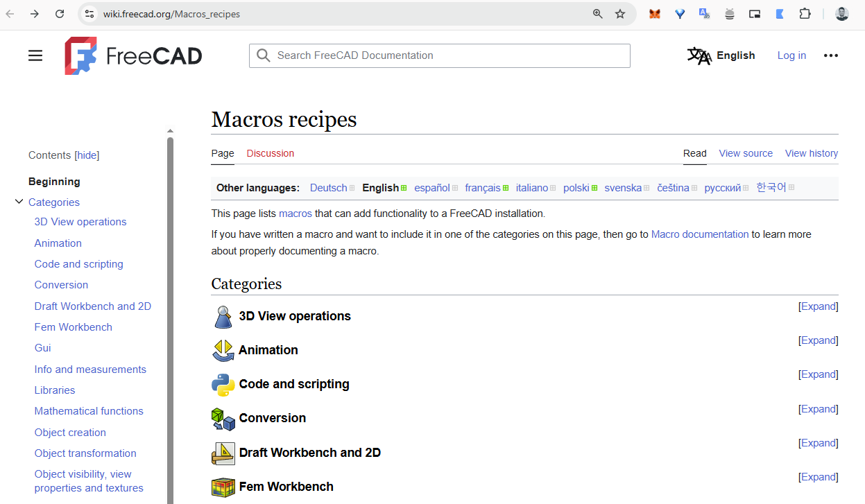Select the Page tab

pyautogui.click(x=223, y=153)
